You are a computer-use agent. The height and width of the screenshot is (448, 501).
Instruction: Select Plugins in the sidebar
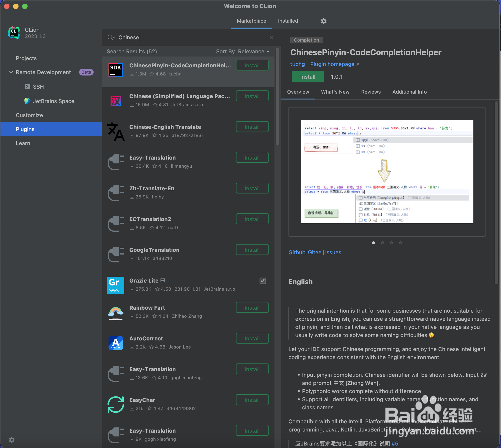point(51,129)
